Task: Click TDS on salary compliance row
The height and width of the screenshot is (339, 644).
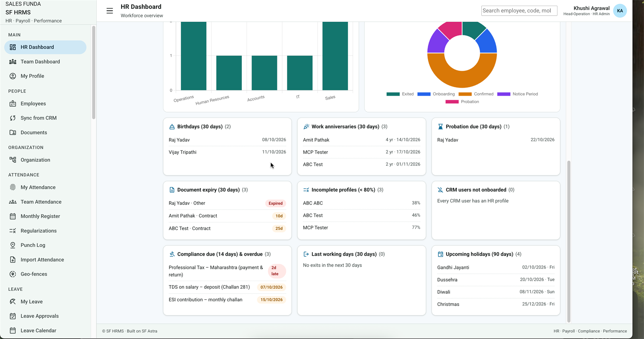Action: click(x=227, y=287)
